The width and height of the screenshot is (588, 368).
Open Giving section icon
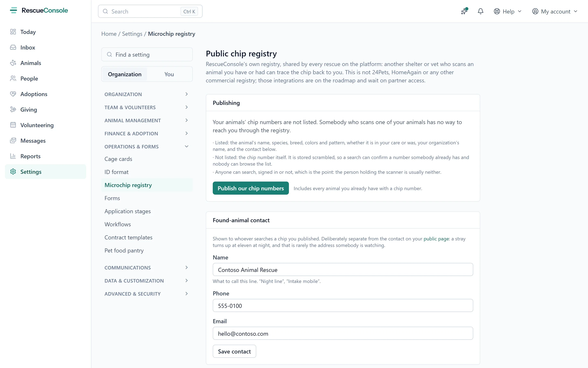pyautogui.click(x=13, y=110)
